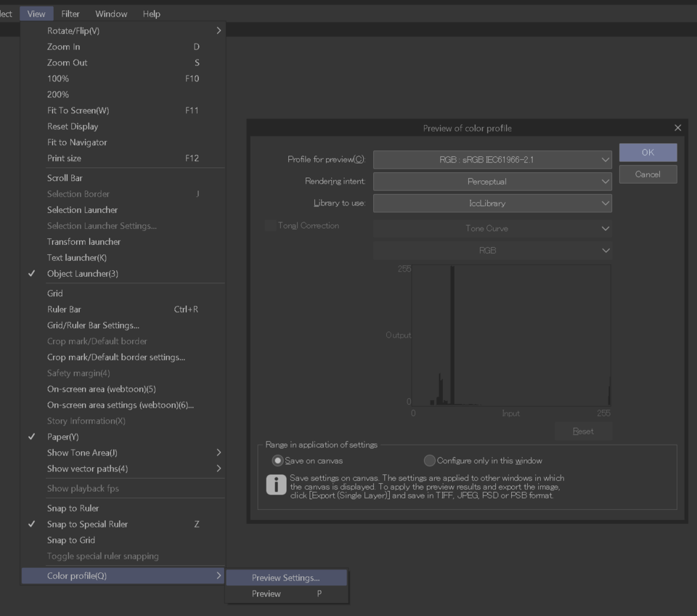
Task: Choose Fit To Screen from the View menu
Action: pos(78,110)
